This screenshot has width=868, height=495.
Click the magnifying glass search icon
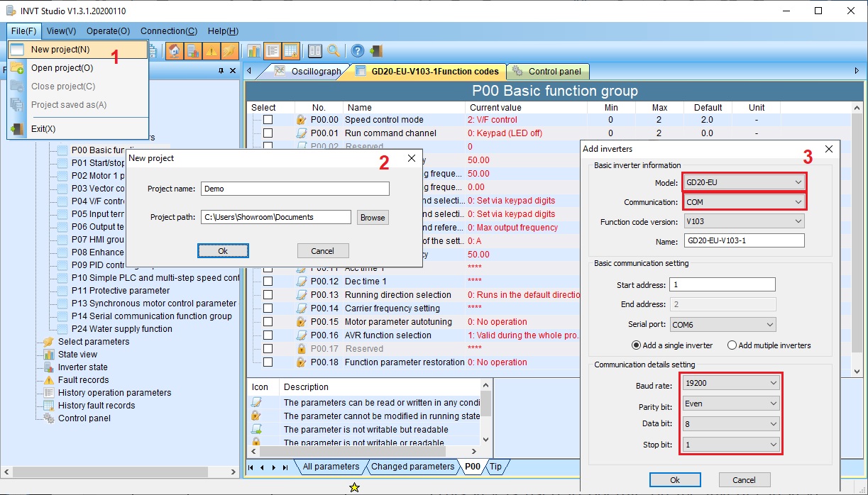(x=334, y=51)
